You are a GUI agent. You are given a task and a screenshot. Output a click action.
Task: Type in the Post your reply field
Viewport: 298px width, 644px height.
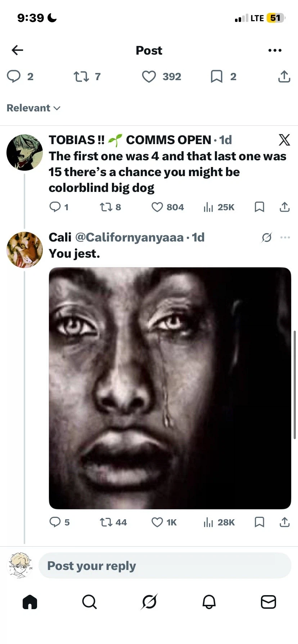pos(165,566)
